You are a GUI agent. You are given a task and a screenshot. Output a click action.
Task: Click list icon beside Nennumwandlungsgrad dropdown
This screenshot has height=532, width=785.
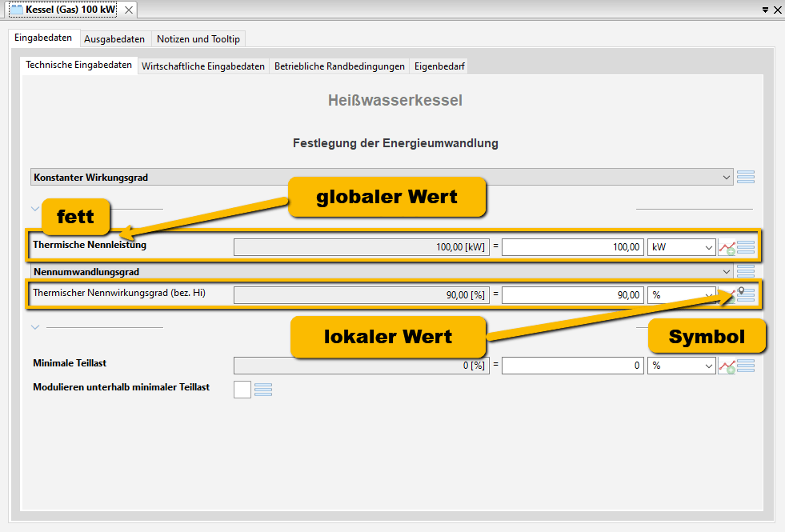pyautogui.click(x=746, y=271)
